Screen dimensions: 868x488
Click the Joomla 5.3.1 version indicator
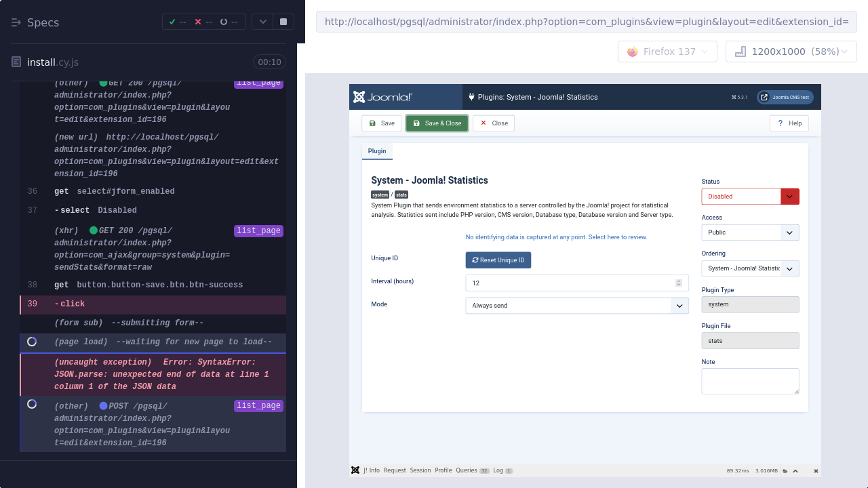(x=739, y=97)
